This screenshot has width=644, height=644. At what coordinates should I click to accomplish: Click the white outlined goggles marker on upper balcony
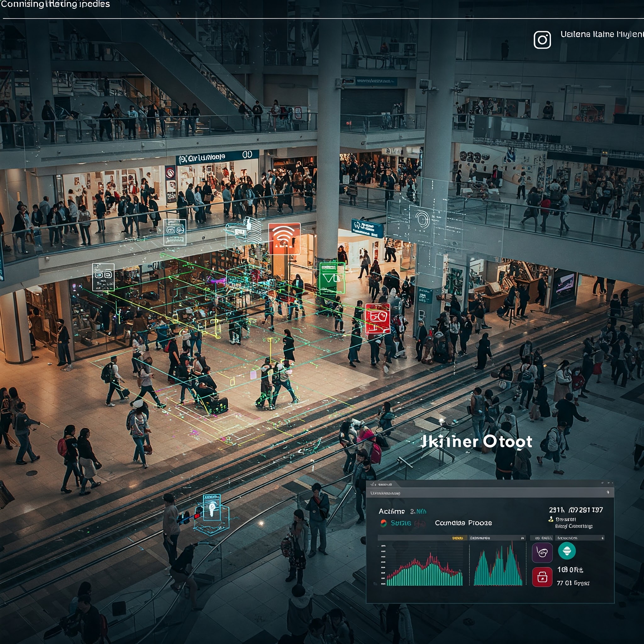[x=175, y=232]
